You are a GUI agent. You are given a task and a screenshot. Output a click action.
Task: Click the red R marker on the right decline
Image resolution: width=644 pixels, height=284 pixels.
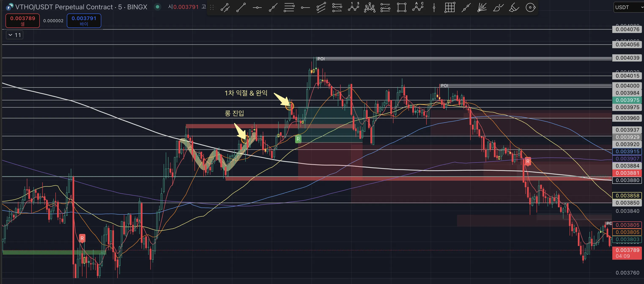coord(528,162)
